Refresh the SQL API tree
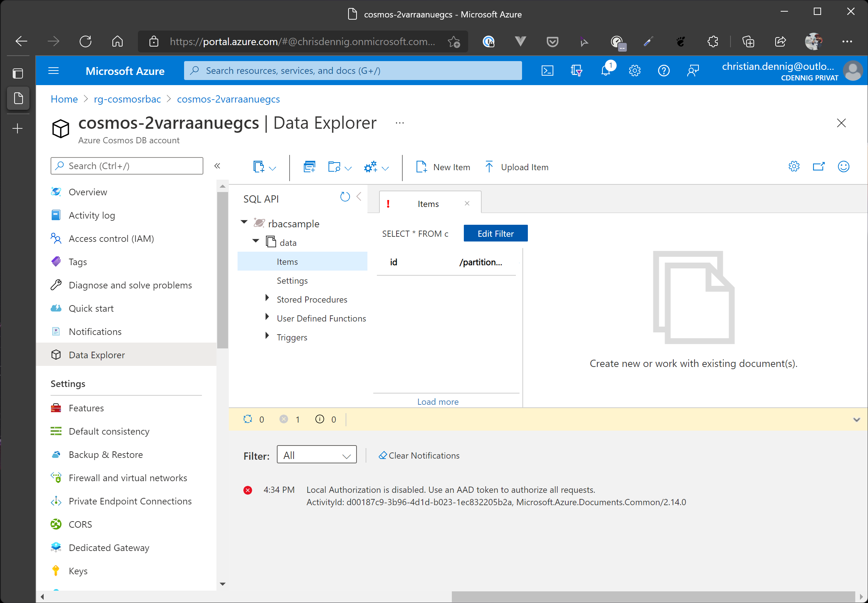 pos(345,196)
